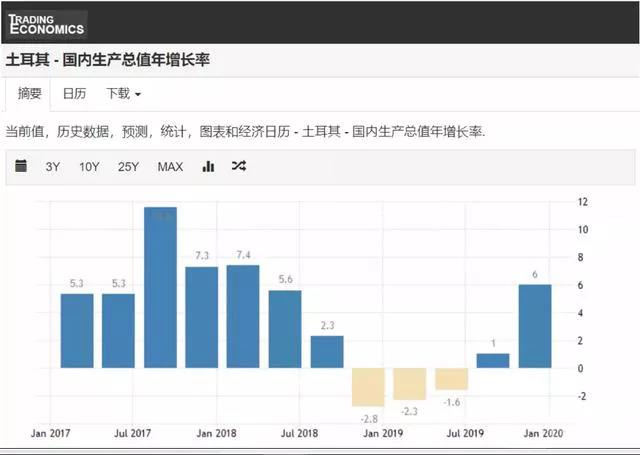The height and width of the screenshot is (455, 640).
Task: Click the bar chart type icon
Action: tap(208, 166)
